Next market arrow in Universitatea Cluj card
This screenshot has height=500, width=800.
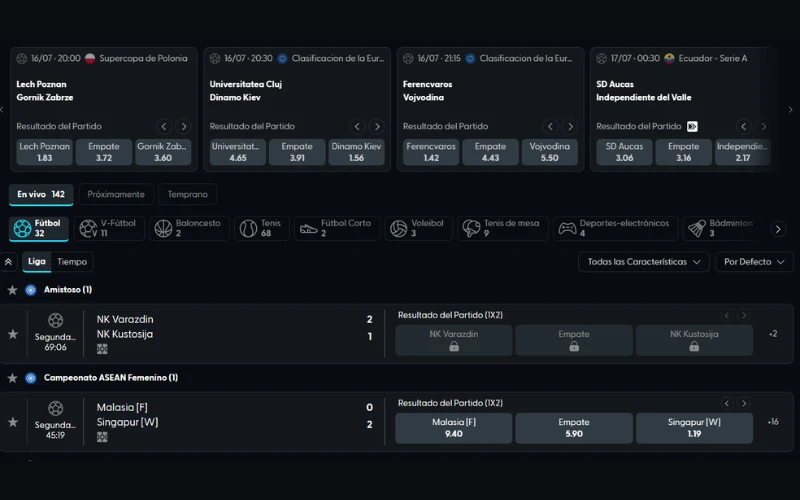(377, 126)
